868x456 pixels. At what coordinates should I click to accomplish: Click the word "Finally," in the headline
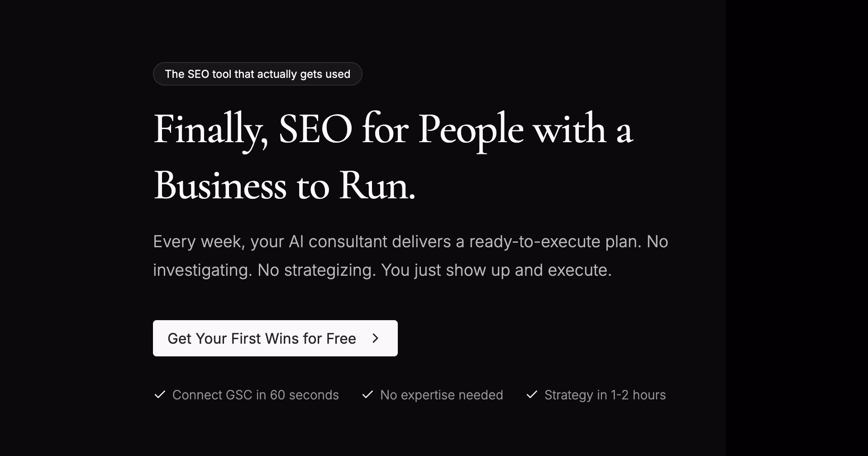click(210, 130)
